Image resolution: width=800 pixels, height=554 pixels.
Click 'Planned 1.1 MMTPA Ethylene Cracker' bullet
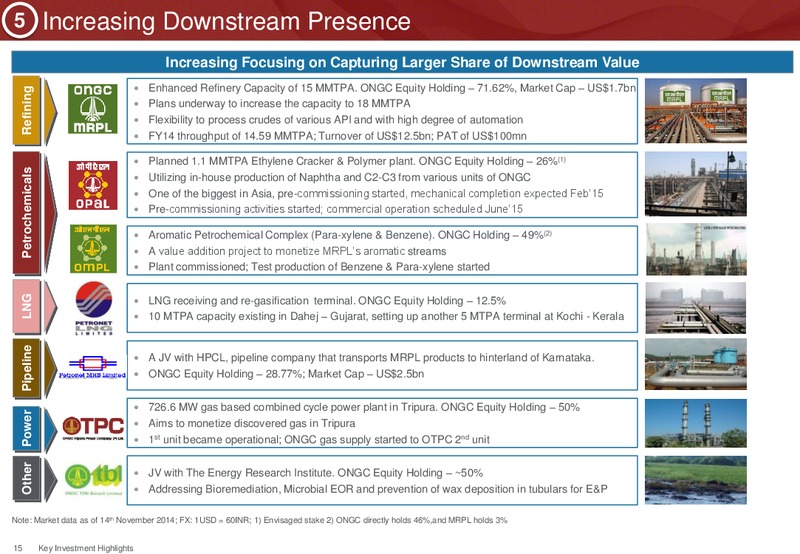(357, 161)
